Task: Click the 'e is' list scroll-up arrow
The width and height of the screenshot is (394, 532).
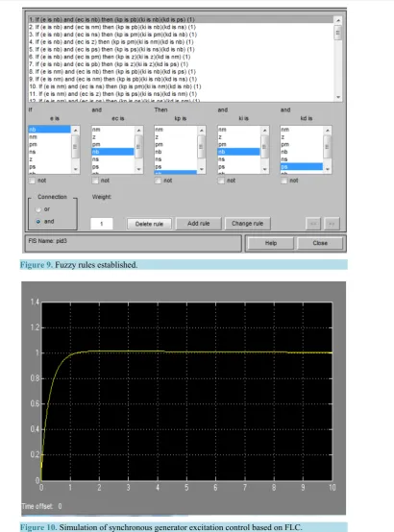Action: tap(75, 131)
